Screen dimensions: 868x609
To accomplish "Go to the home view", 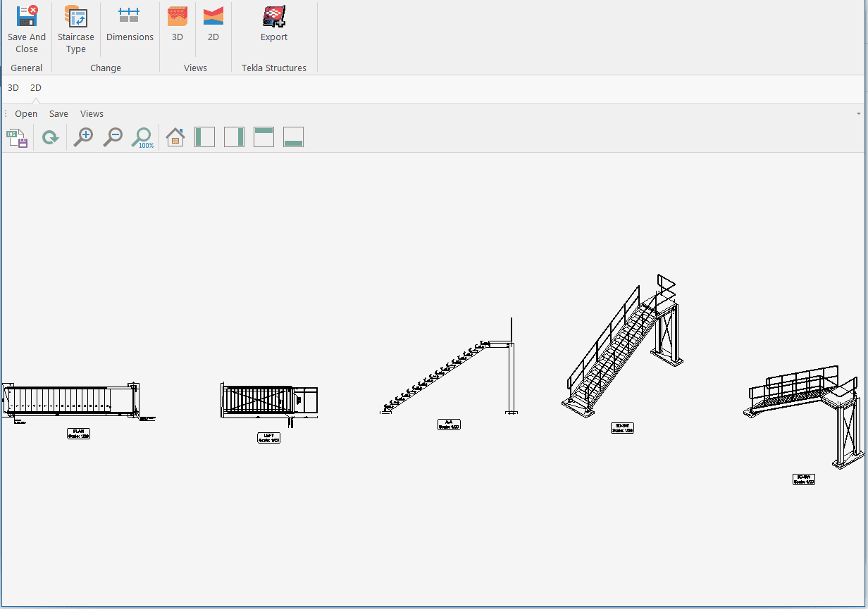I will click(175, 137).
